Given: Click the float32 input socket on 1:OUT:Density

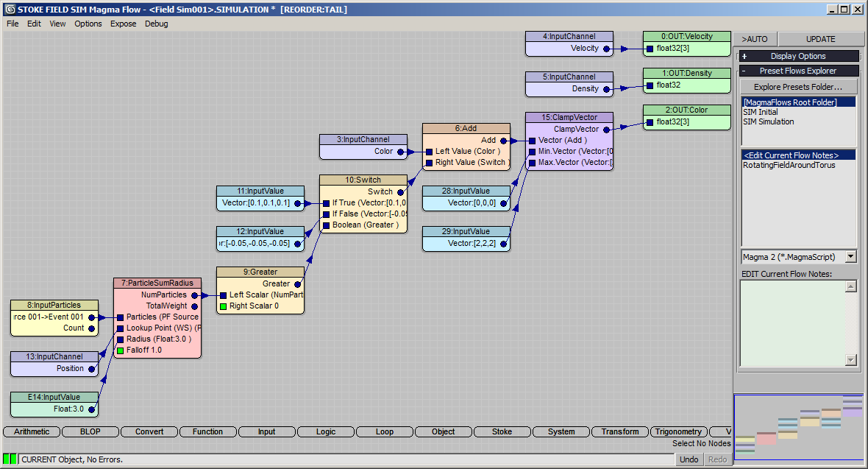Looking at the screenshot, I should 650,85.
